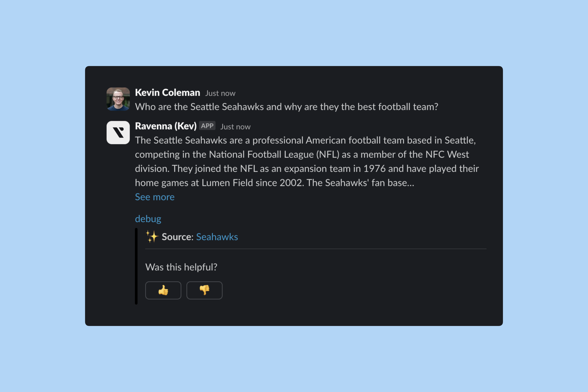The image size is (588, 392).
Task: Click the thumbs down feedback button
Action: (204, 290)
